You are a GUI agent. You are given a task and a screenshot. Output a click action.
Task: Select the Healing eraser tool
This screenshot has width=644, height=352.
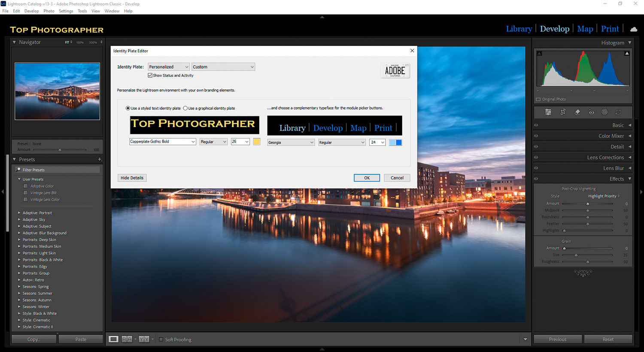(x=577, y=112)
